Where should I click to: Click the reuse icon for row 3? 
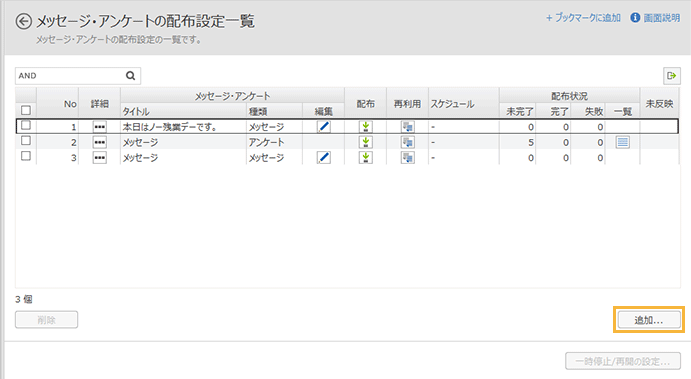point(408,158)
